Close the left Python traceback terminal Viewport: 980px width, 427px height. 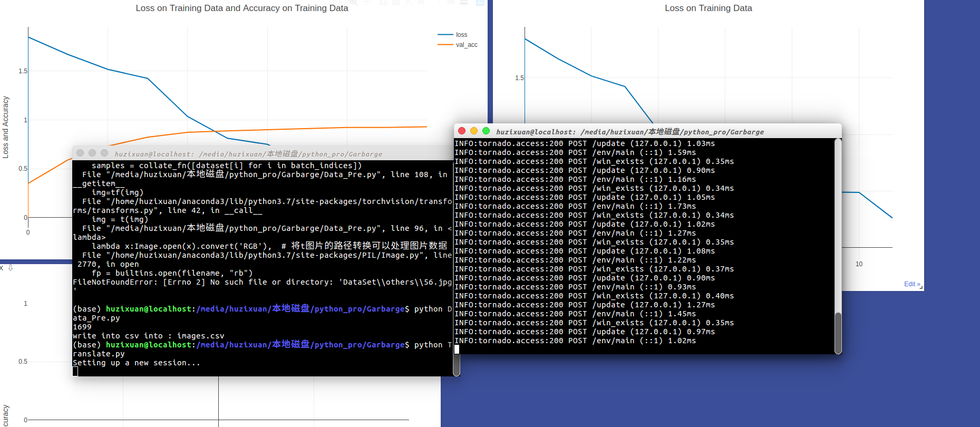(x=80, y=153)
